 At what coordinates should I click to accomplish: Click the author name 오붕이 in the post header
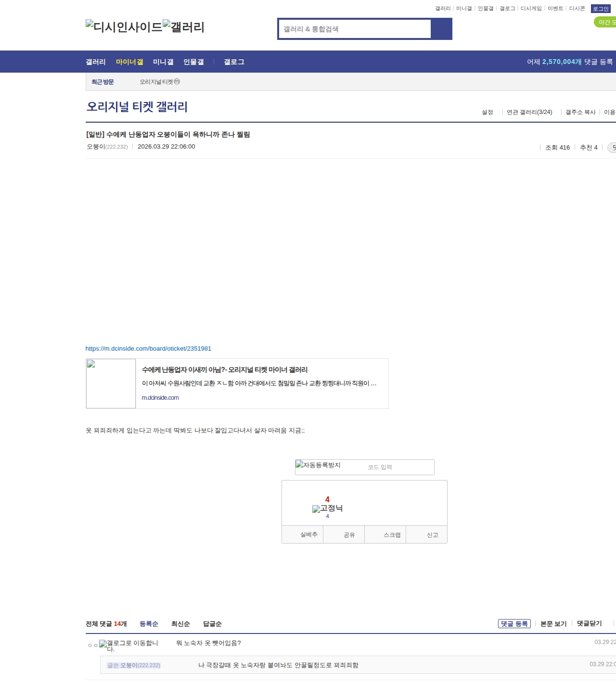pyautogui.click(x=96, y=147)
